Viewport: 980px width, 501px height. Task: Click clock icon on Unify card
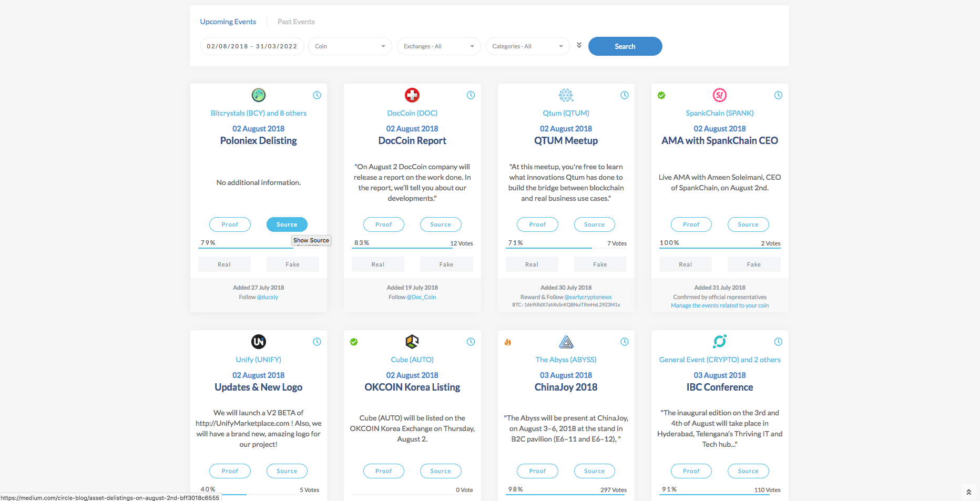pos(317,342)
